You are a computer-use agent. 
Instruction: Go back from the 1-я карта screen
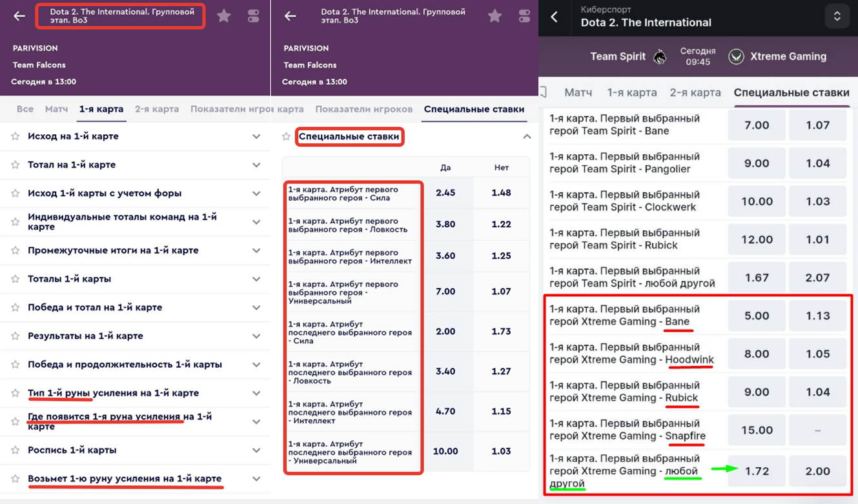click(19, 16)
